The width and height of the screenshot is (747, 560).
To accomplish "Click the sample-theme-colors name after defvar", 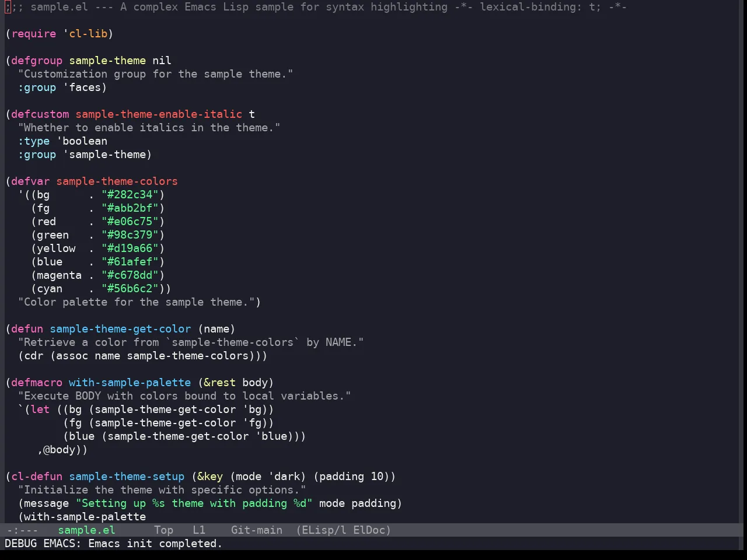I will 117,181.
